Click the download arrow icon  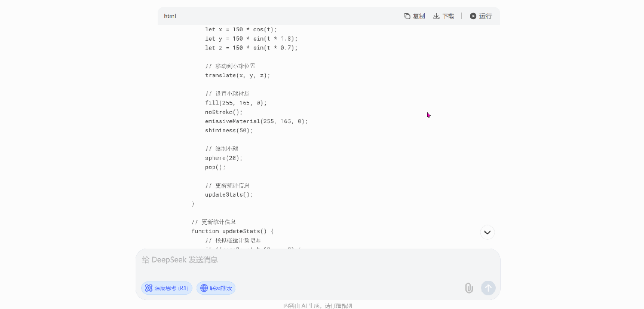[436, 16]
